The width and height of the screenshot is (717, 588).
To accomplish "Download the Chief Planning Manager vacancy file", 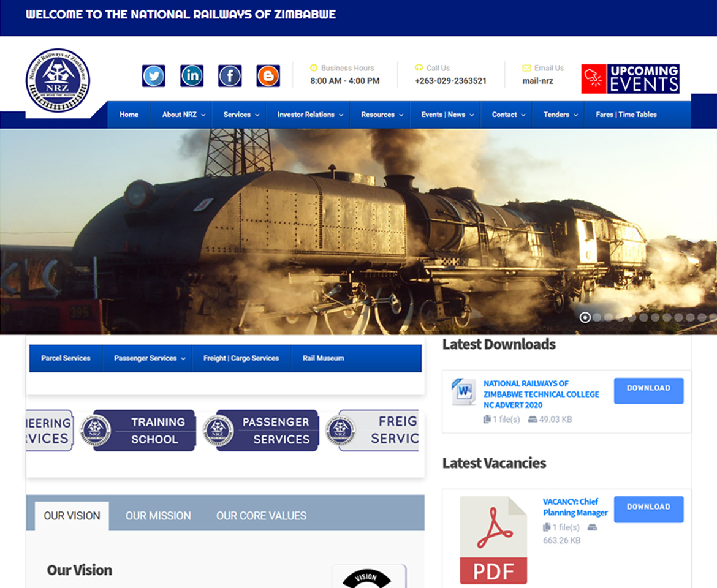I will click(x=648, y=509).
